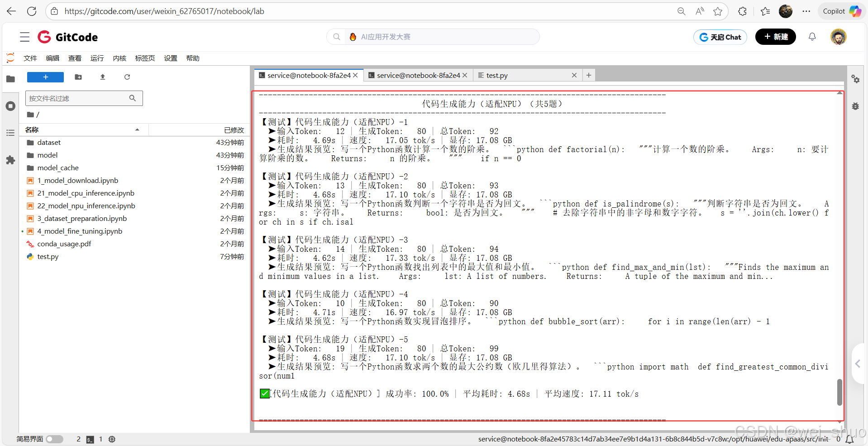Viewport: 868px width, 446px height.
Task: Open debugger bug icon on right sidebar
Action: click(x=855, y=106)
